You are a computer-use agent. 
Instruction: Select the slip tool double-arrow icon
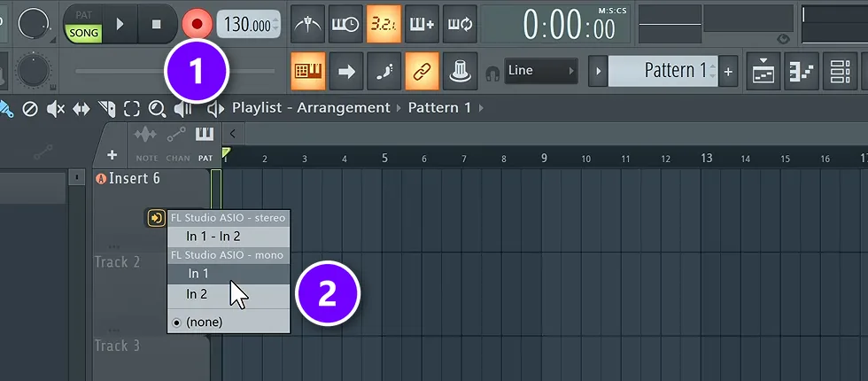[x=81, y=108]
